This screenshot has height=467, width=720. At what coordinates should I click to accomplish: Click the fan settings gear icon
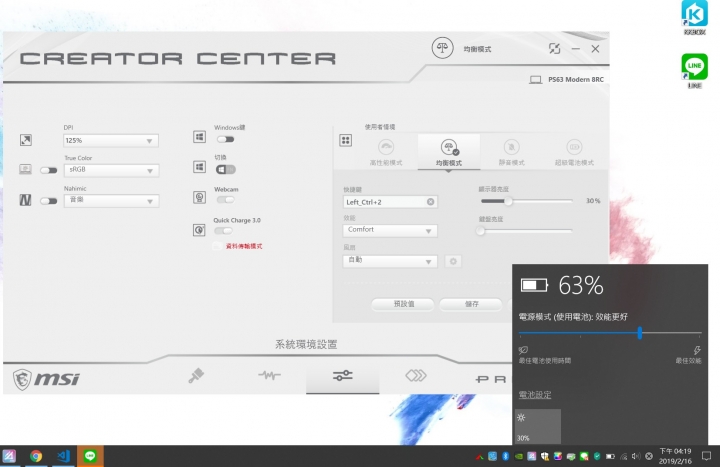[x=453, y=261]
